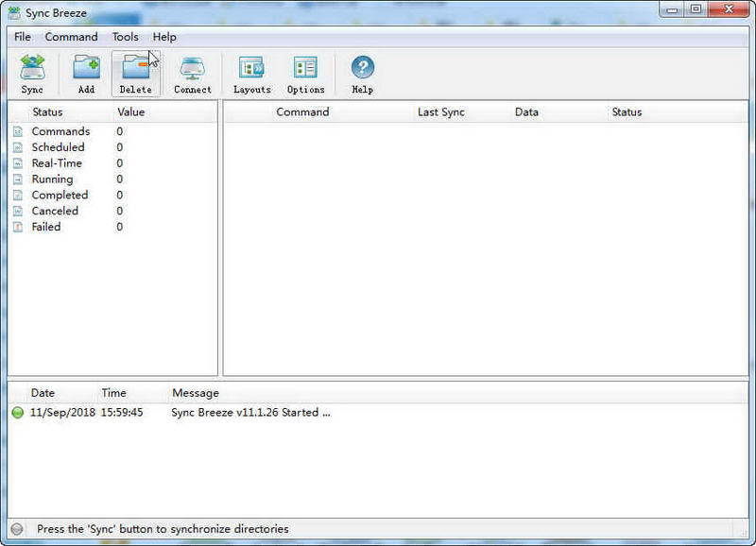The height and width of the screenshot is (546, 756).
Task: Open the Command menu
Action: (x=72, y=37)
